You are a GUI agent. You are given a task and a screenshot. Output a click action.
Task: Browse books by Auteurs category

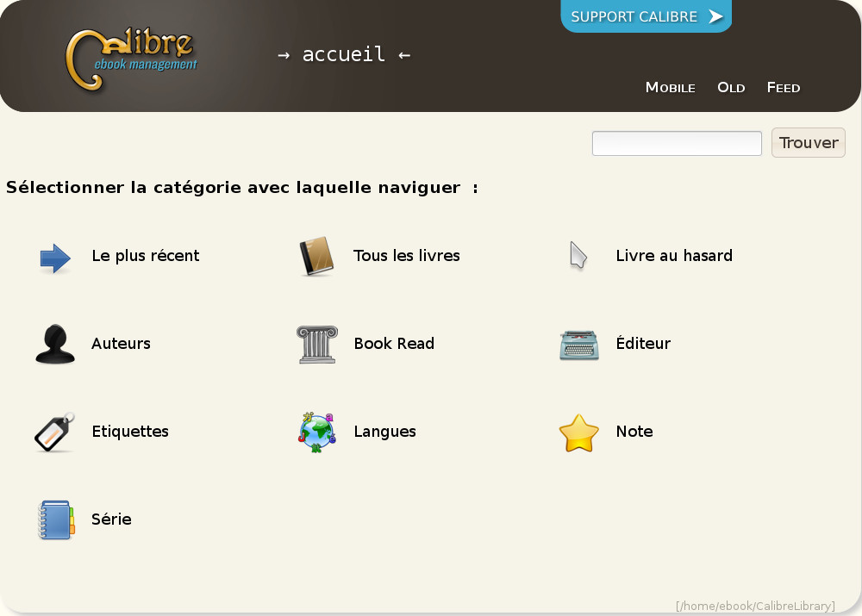(x=121, y=343)
